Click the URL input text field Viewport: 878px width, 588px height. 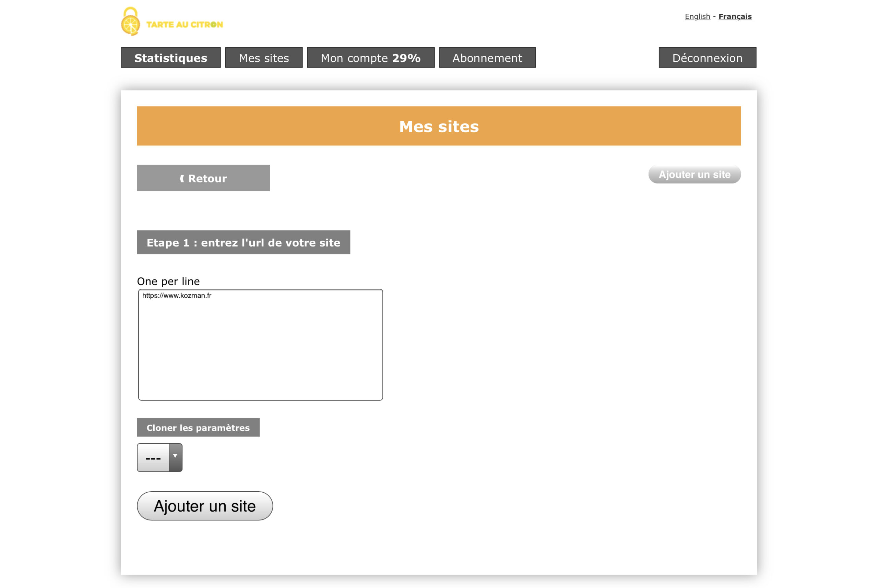tap(260, 345)
